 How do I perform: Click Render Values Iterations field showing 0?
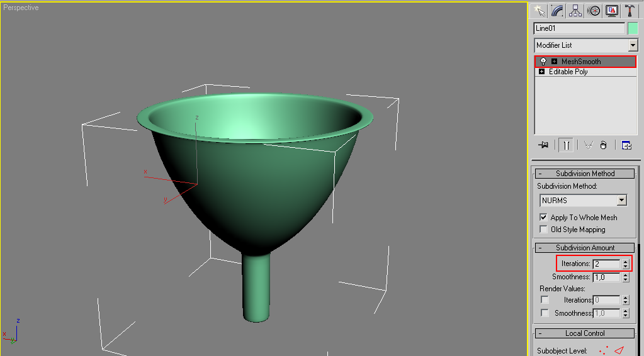pos(606,300)
